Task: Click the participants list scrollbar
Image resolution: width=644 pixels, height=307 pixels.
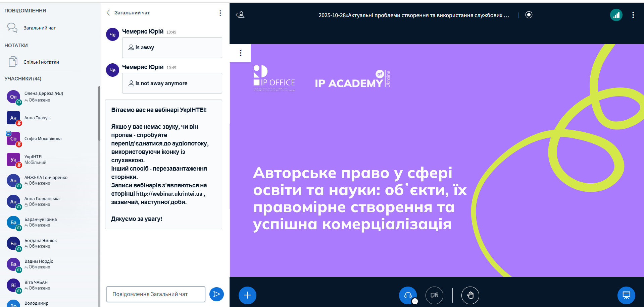Action: [99, 114]
